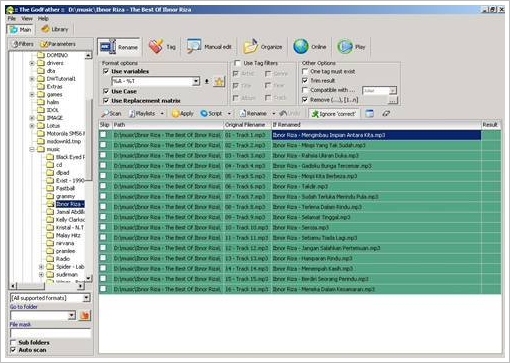The height and width of the screenshot is (363, 510).
Task: Enable the Use Tag filters checkbox
Action: [237, 63]
